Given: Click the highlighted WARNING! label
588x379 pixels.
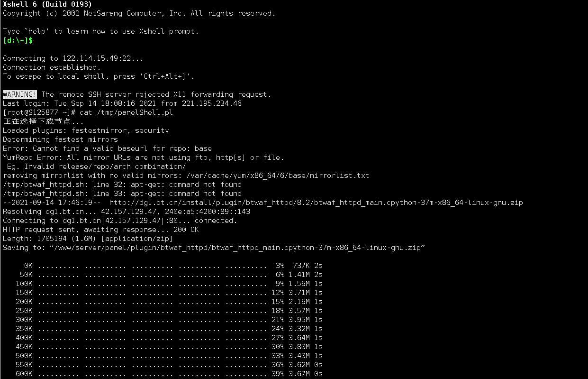Looking at the screenshot, I should 20,94.
